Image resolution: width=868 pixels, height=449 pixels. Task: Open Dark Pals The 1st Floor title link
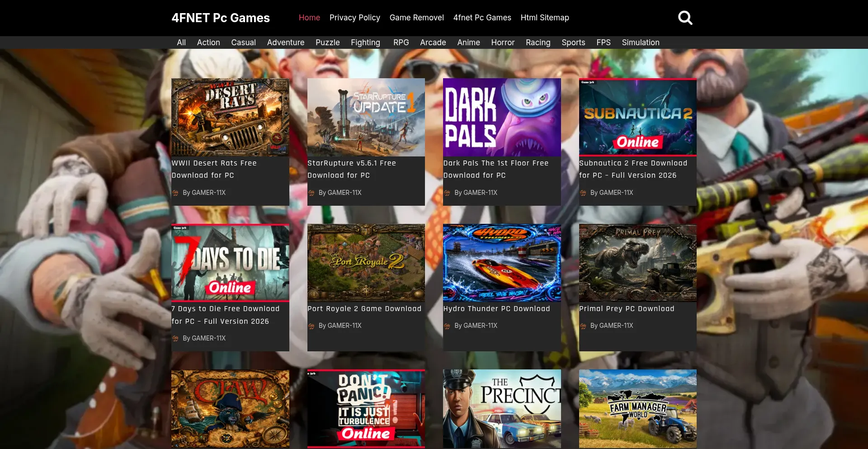tap(496, 169)
